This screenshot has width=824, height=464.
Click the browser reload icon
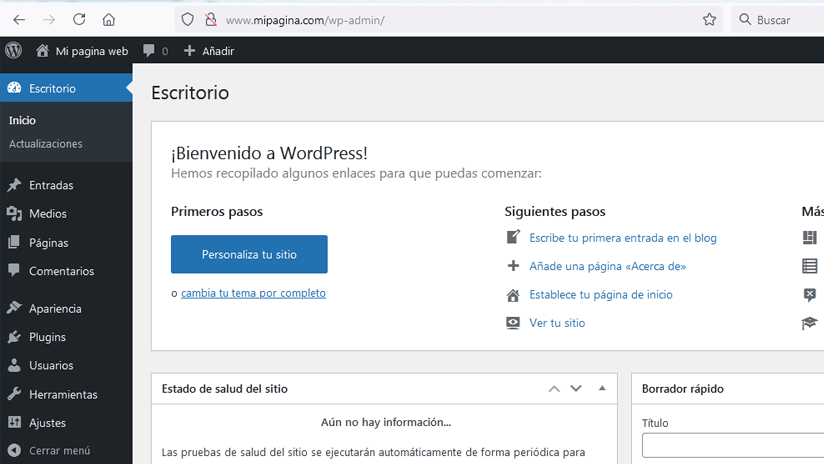79,20
